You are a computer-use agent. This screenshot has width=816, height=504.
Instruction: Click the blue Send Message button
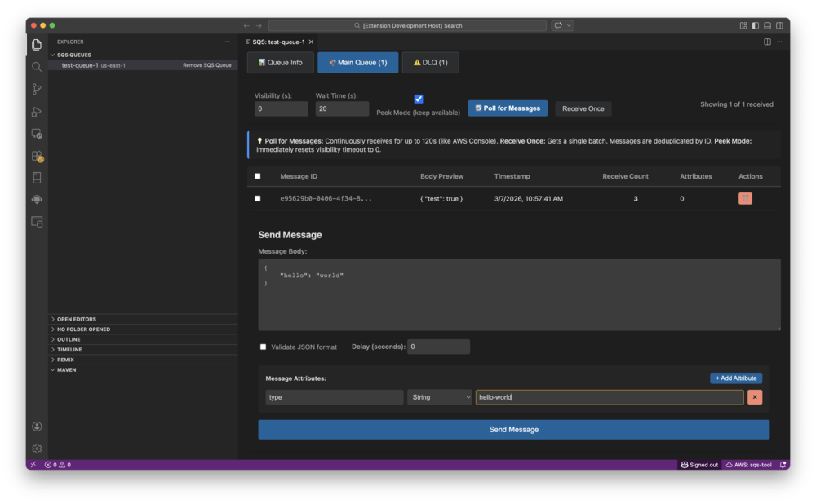(x=513, y=430)
